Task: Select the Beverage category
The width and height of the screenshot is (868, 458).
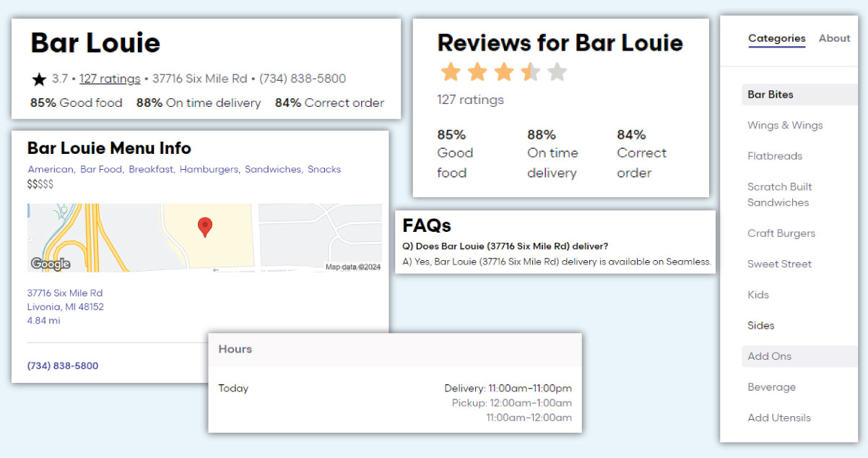Action: point(771,387)
